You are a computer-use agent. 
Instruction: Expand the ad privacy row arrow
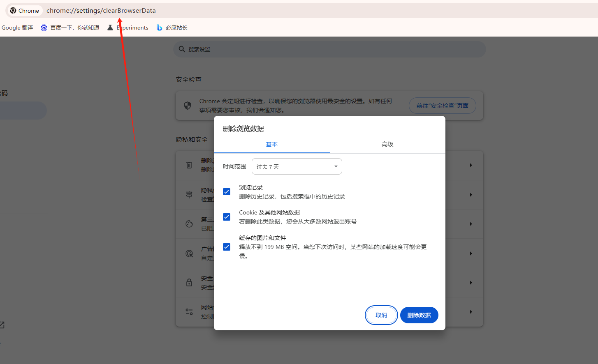click(471, 253)
